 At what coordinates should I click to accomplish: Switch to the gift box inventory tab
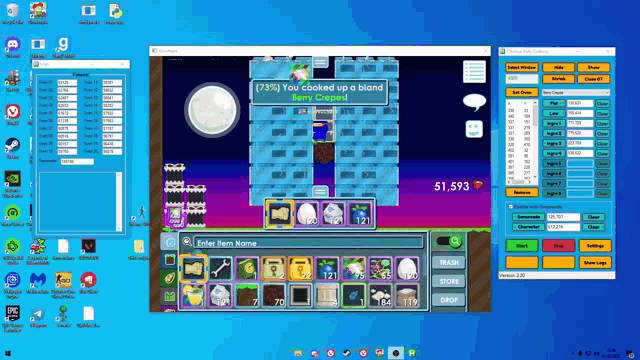pyautogui.click(x=170, y=296)
